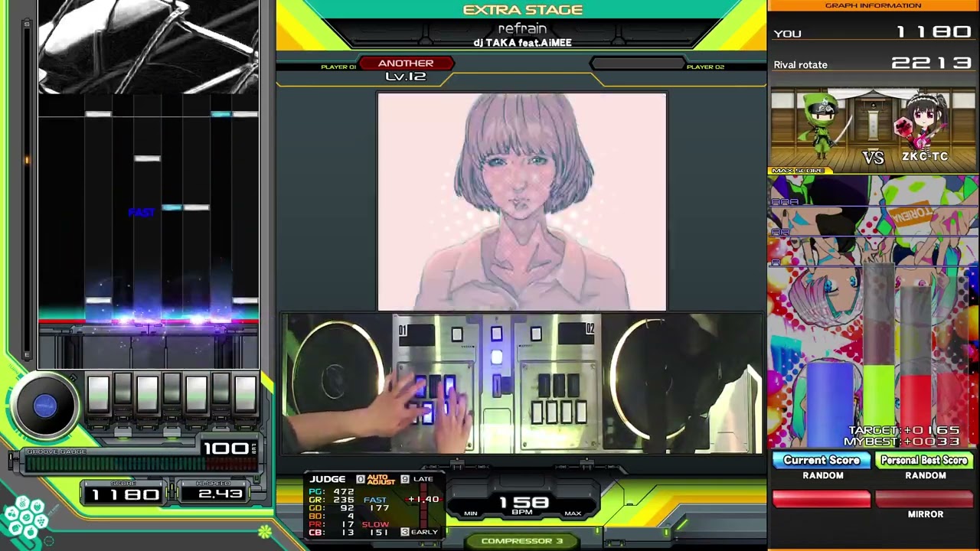Click the 'CB: 13' judge count

[x=332, y=533]
